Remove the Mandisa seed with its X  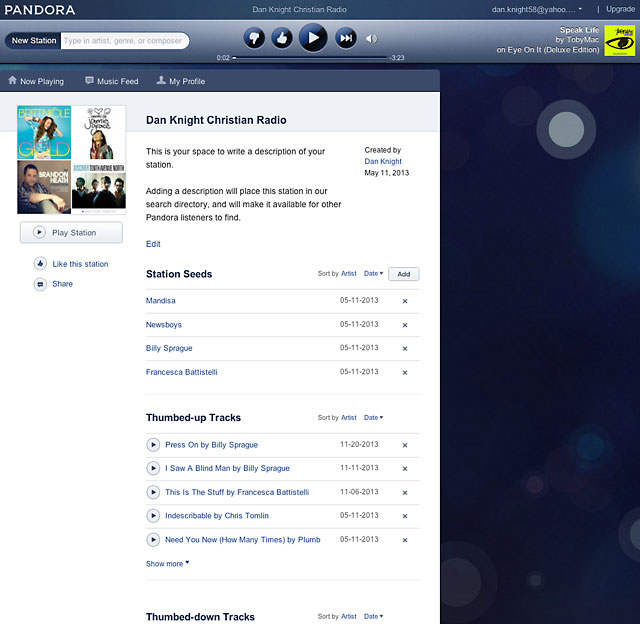pyautogui.click(x=405, y=301)
